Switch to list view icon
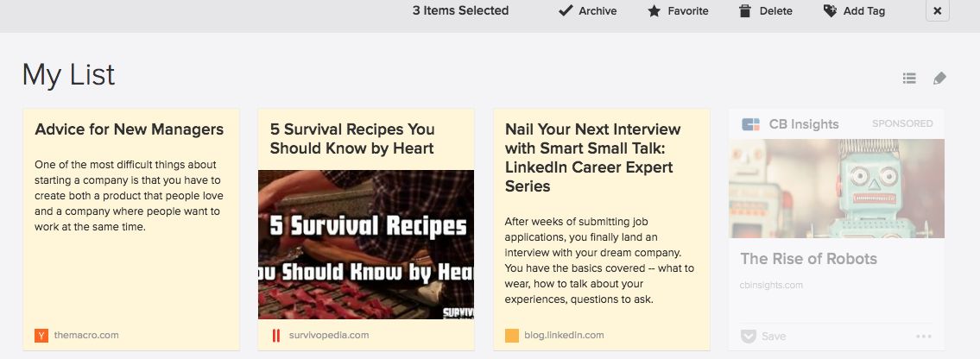The height and width of the screenshot is (359, 980). [909, 78]
